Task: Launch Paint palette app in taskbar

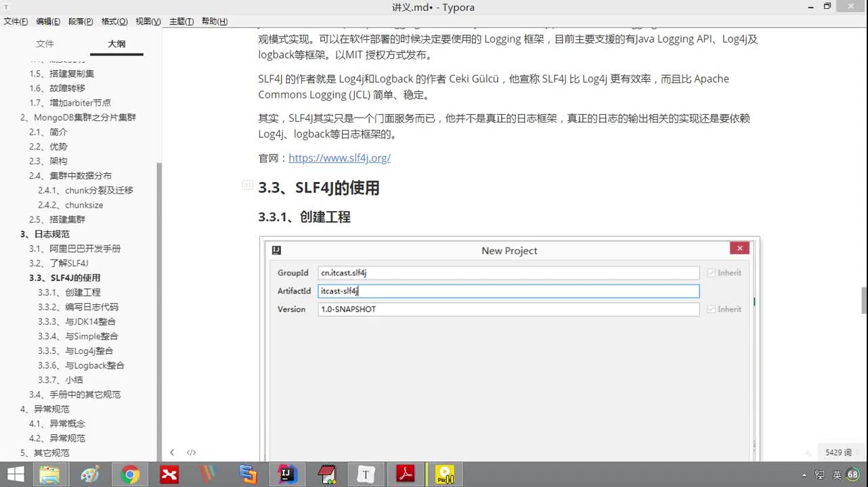Action: click(x=90, y=474)
